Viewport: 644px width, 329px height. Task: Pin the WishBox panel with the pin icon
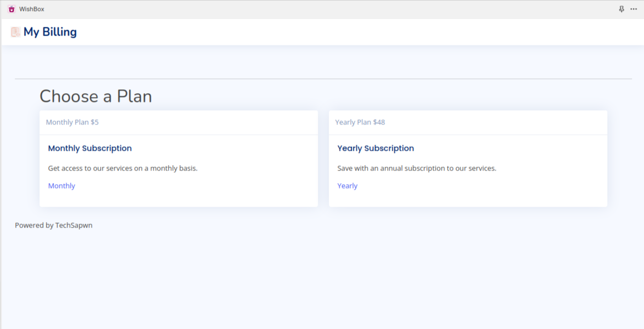[622, 9]
